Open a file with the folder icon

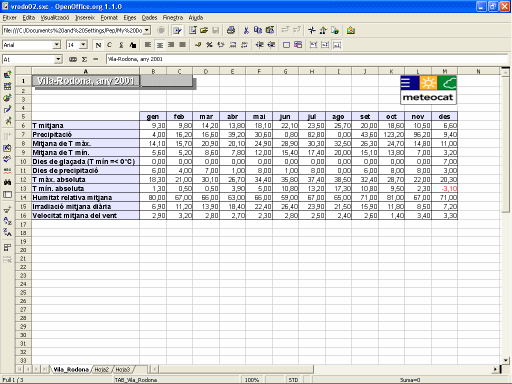(204, 30)
